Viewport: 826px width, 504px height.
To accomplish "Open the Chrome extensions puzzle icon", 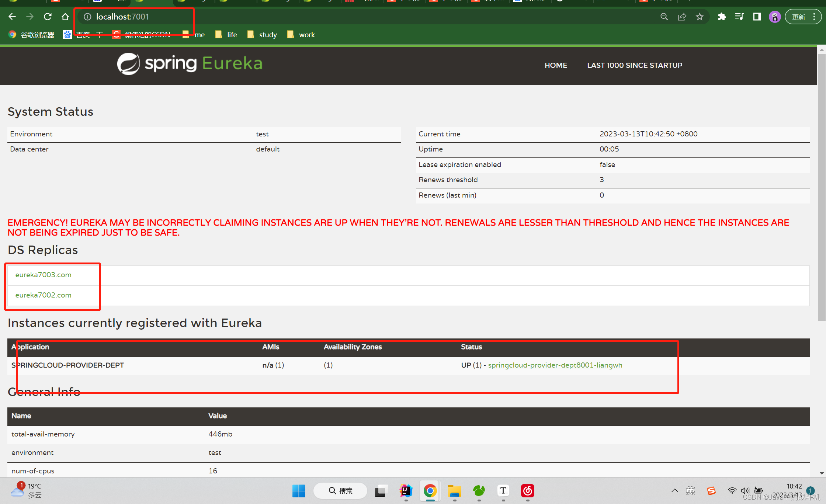I will [x=722, y=17].
